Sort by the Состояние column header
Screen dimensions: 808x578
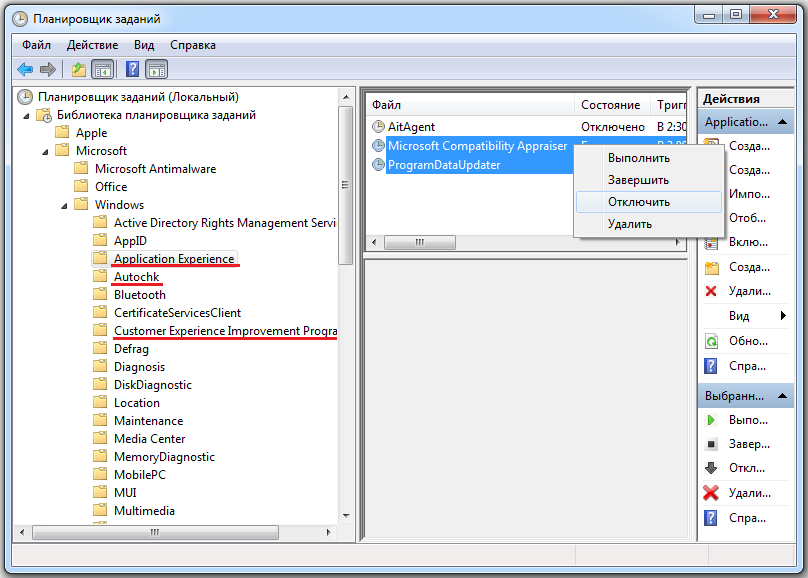point(612,105)
